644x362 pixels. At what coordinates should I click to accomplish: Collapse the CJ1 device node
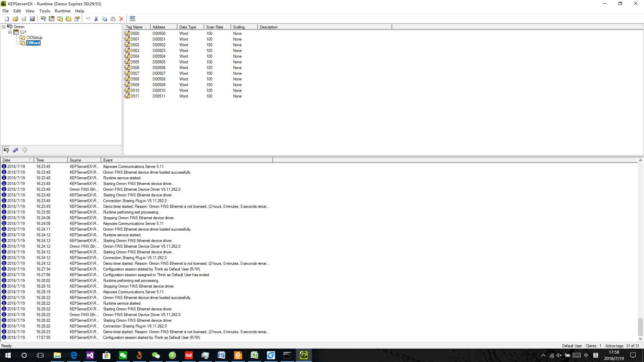click(10, 32)
